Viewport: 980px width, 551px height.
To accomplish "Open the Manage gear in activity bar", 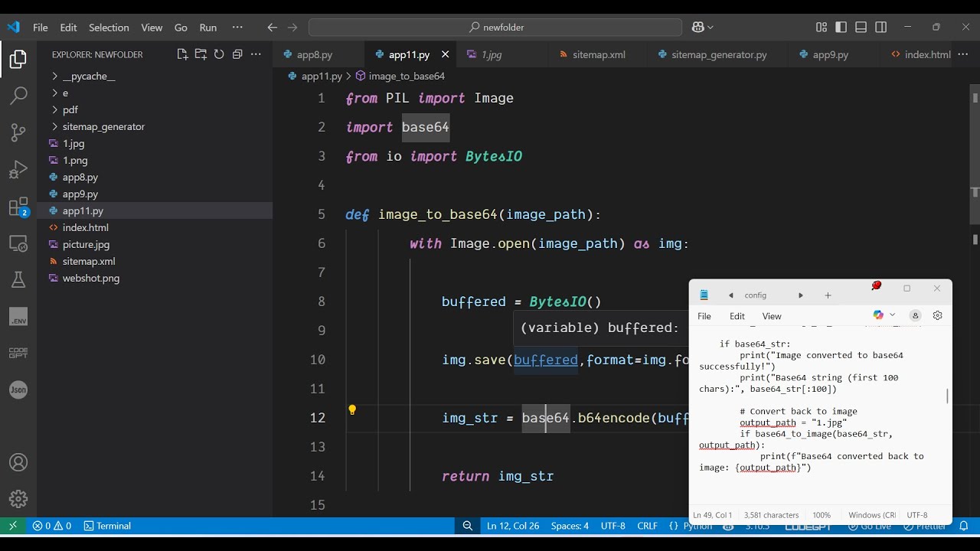I will pyautogui.click(x=18, y=500).
